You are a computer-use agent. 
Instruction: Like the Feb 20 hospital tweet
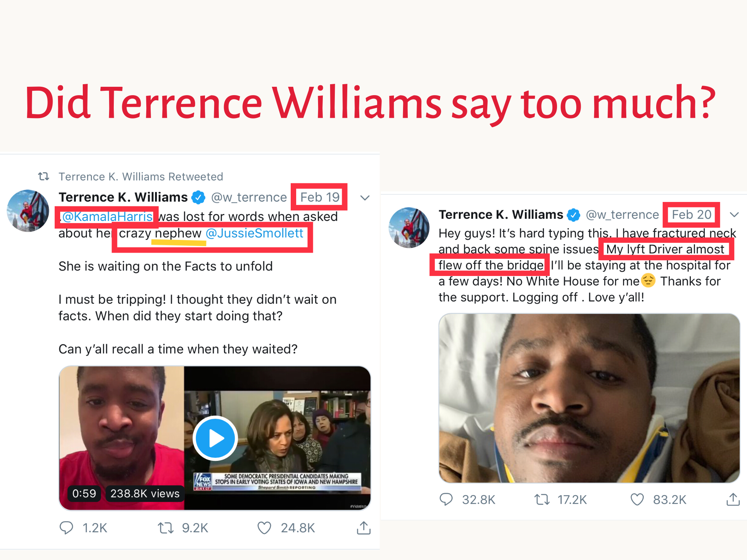pyautogui.click(x=637, y=499)
